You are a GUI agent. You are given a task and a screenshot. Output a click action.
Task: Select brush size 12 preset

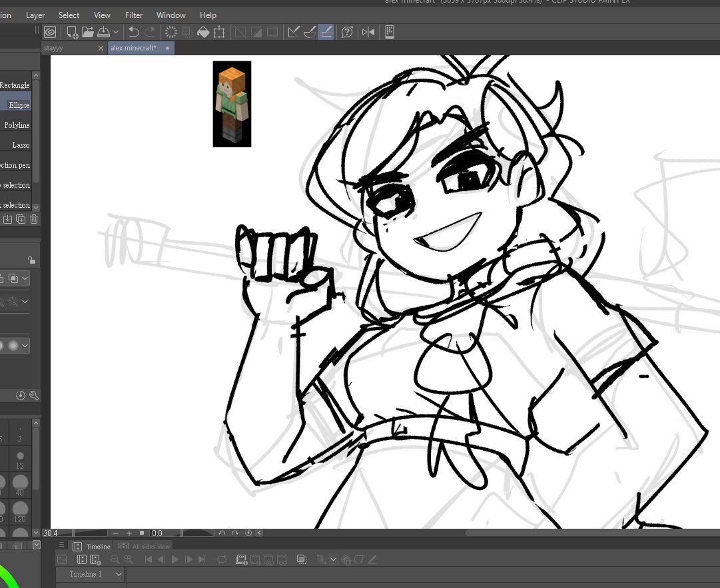[20, 459]
